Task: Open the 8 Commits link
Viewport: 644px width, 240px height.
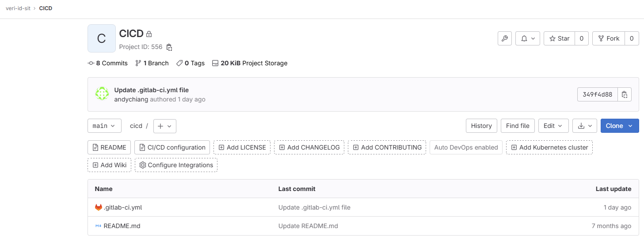Action: click(x=108, y=63)
